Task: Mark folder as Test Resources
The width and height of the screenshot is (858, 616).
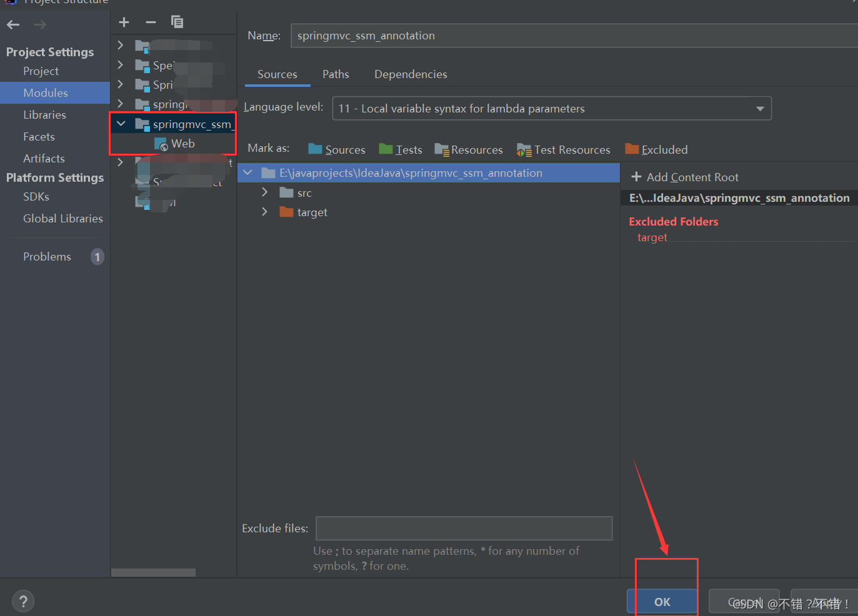Action: (564, 150)
